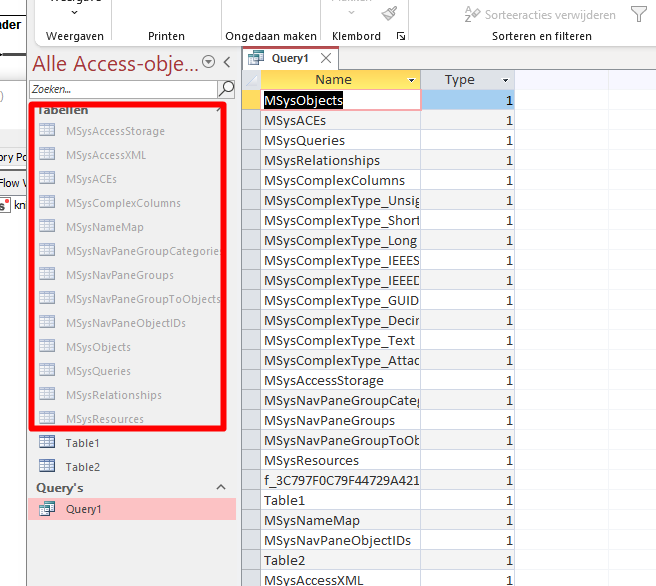Click the MSysAccessXML cell in datasheet
This screenshot has width=656, height=586.
click(x=340, y=579)
